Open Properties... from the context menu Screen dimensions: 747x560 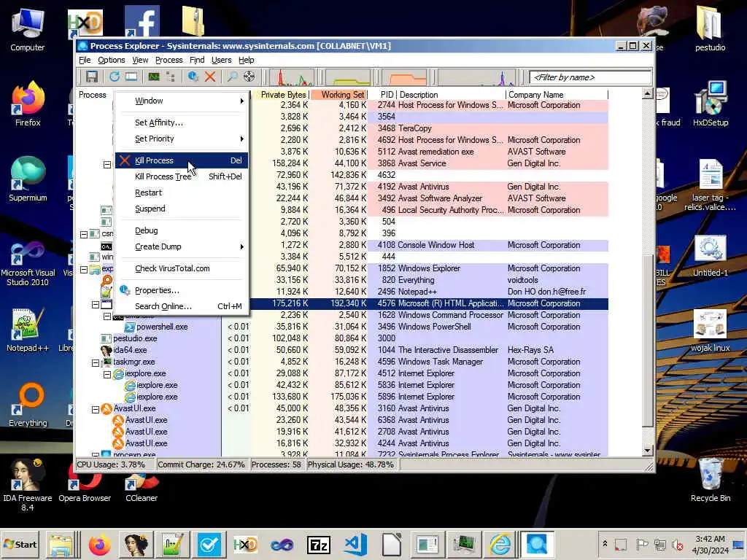182,290
